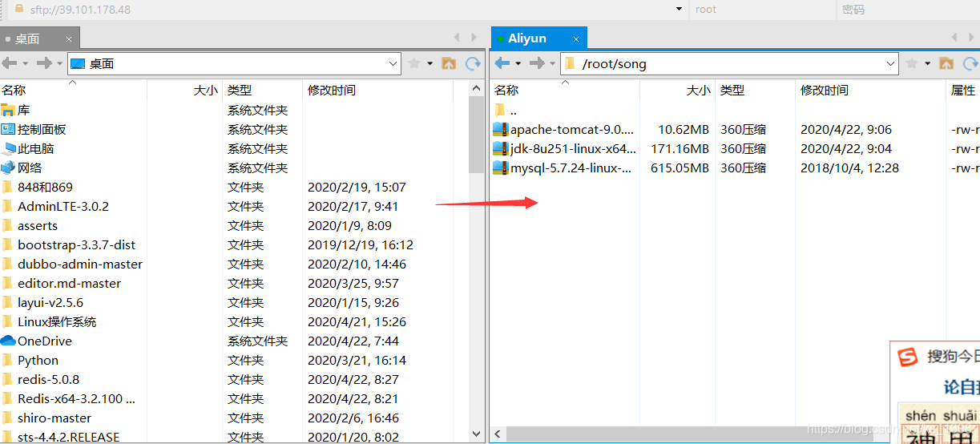Close the Aliyun tab

pos(575,38)
